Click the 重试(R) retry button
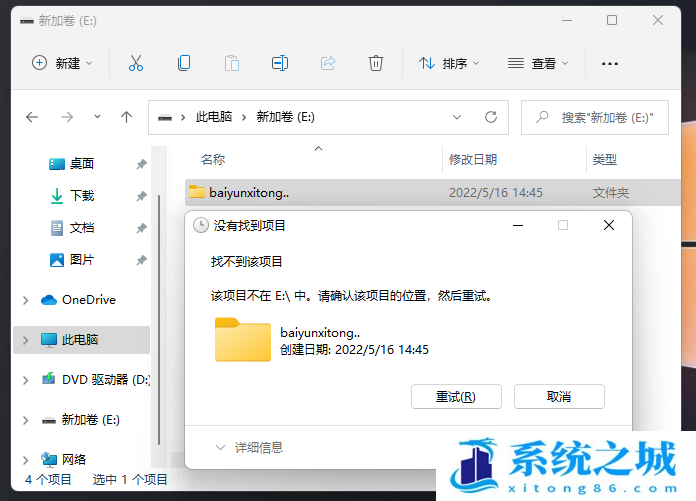This screenshot has height=501, width=696. [456, 396]
